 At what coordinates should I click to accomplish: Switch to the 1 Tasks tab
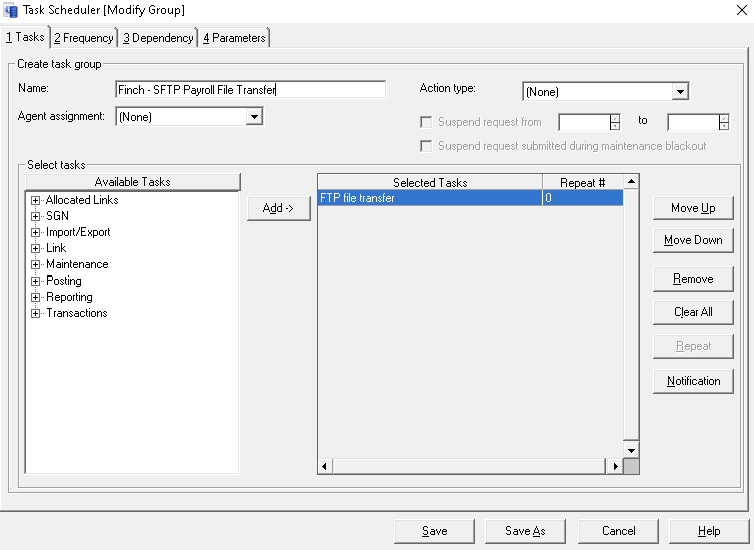(x=25, y=37)
